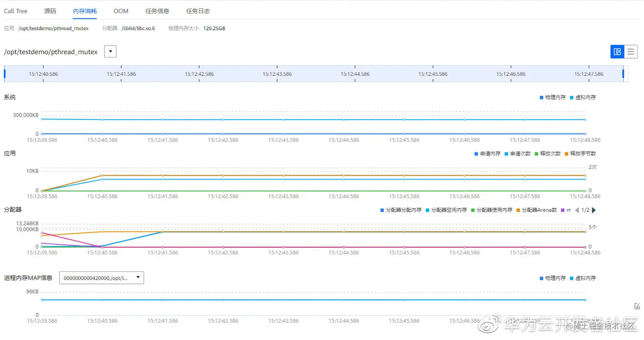Open the 源码 tab

click(x=50, y=11)
